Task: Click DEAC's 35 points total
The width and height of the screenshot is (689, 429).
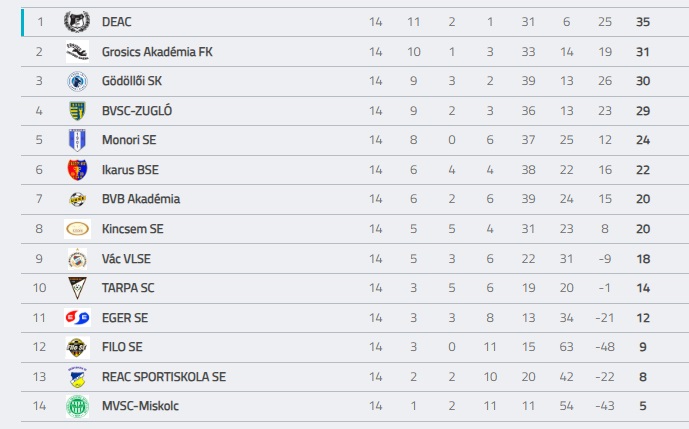Action: coord(643,22)
